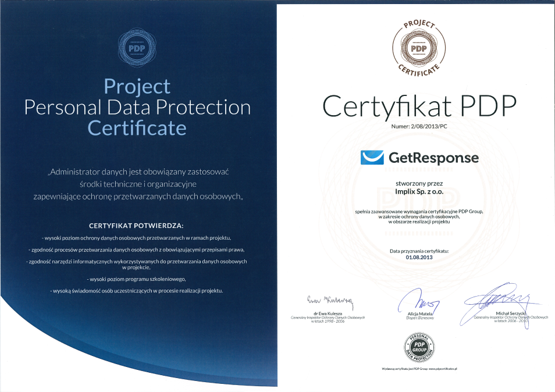This screenshot has width=555, height=392.
Task: Click 'Ekspert Biznesowy' title under Alicja Matela
Action: [x=420, y=318]
